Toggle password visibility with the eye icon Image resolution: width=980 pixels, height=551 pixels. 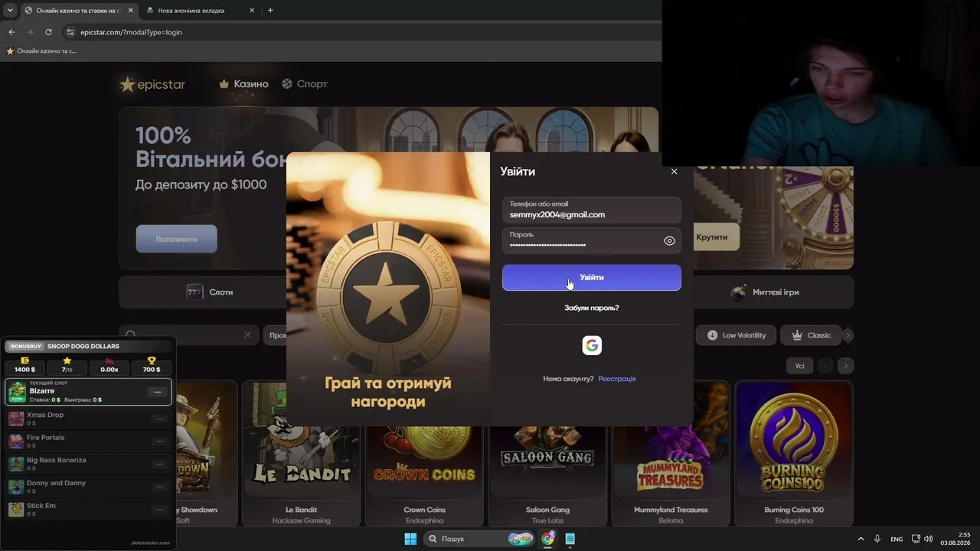tap(669, 241)
